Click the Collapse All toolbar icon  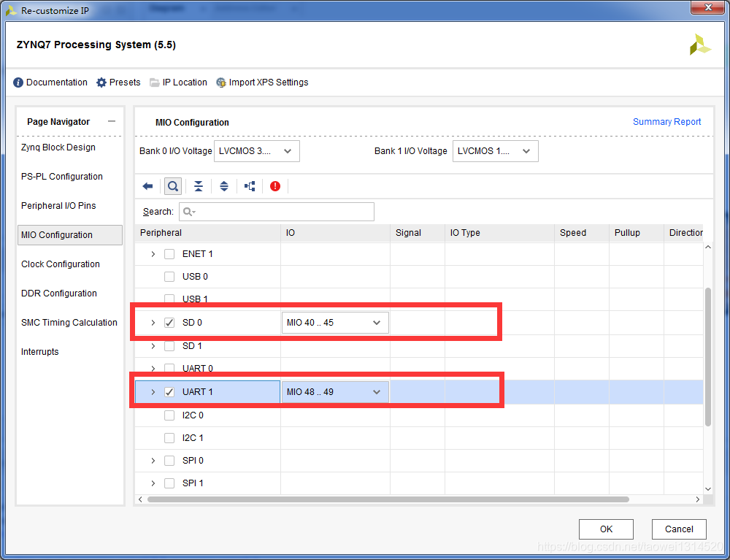click(199, 186)
